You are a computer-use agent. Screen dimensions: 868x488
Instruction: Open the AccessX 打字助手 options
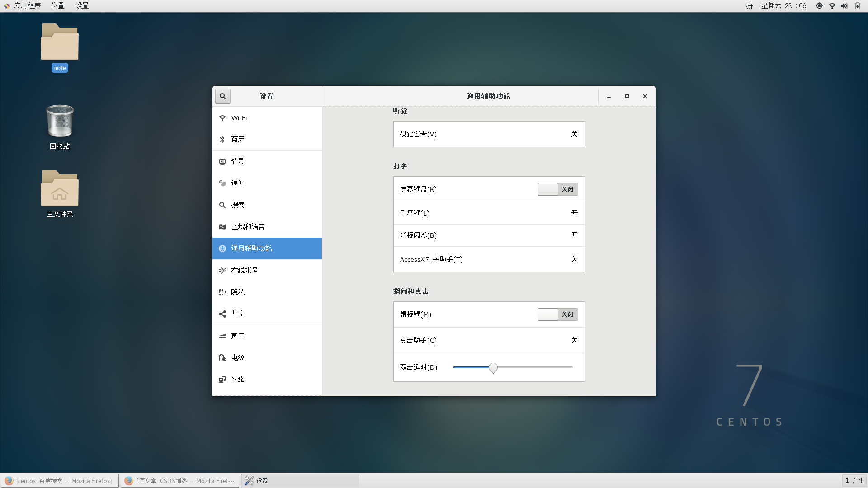489,259
